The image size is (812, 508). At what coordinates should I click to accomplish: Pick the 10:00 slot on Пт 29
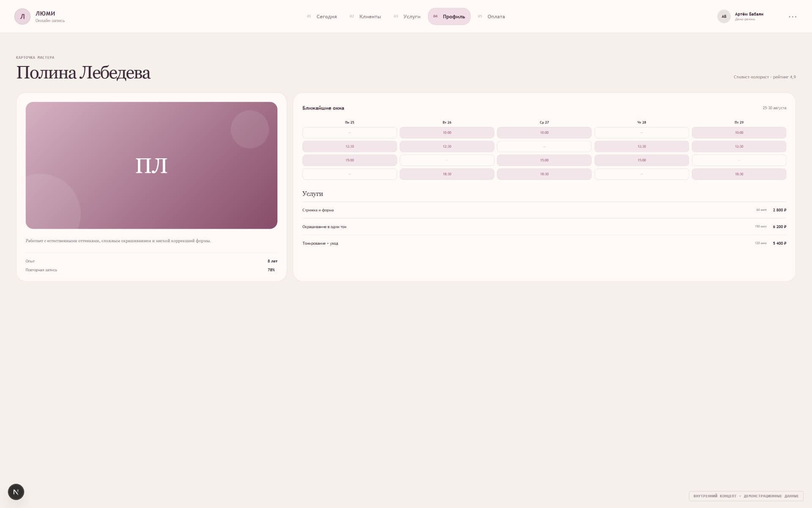pos(739,133)
